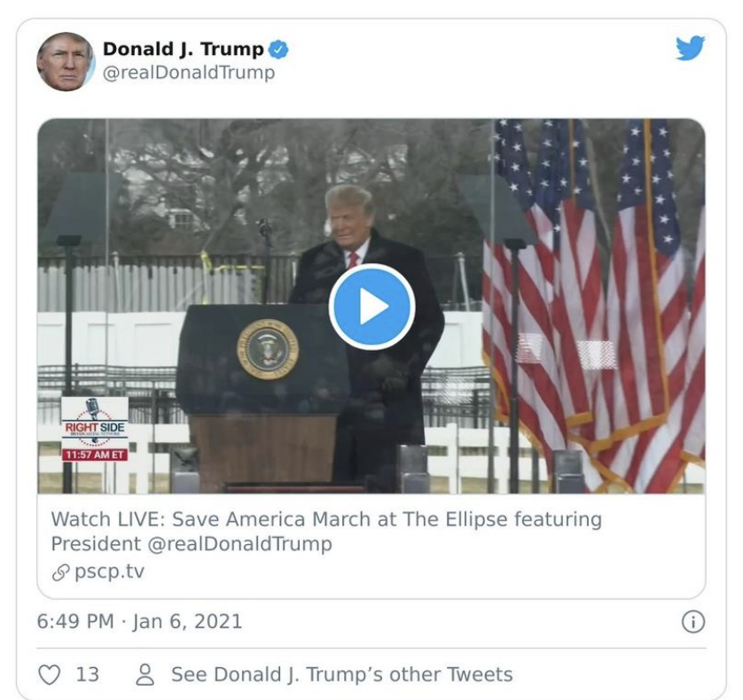The width and height of the screenshot is (743, 700).
Task: Click the @realDonaldTrump mention in the card text
Action: pos(239,544)
